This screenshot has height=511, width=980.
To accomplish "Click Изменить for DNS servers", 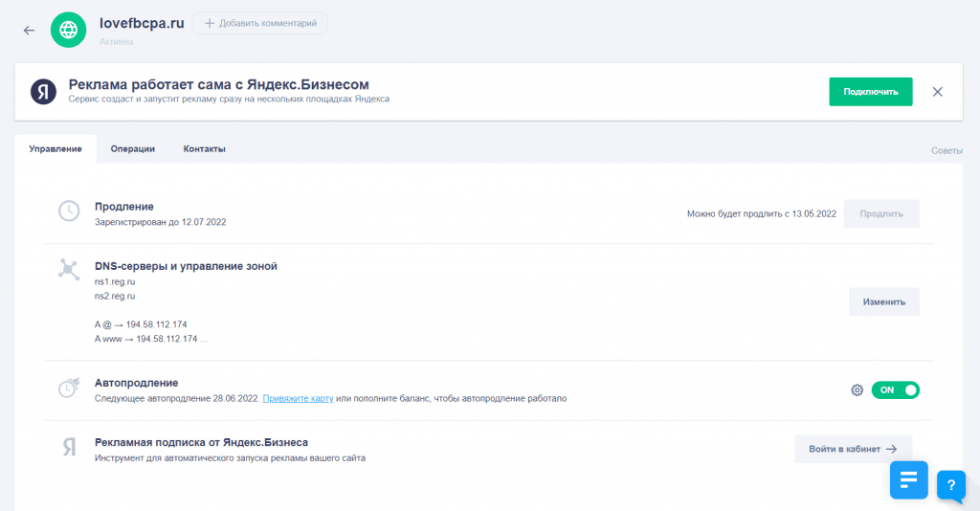I will (883, 301).
